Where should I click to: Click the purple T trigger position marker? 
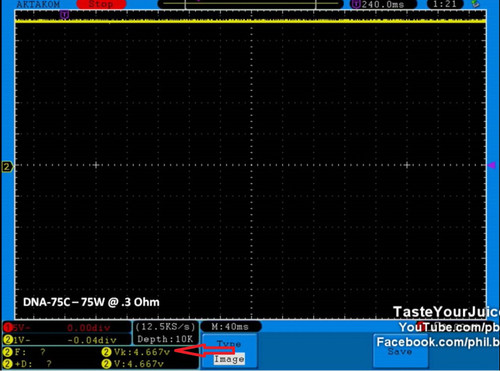click(64, 15)
